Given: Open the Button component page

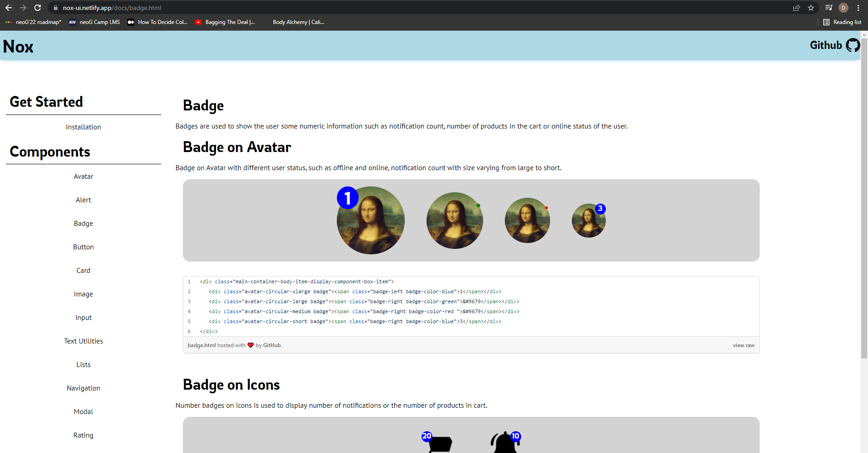Looking at the screenshot, I should 83,247.
